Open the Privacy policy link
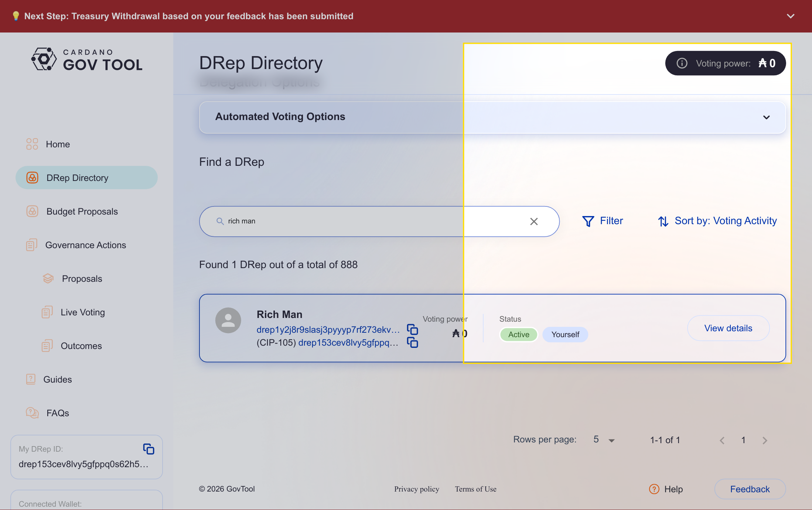 416,489
